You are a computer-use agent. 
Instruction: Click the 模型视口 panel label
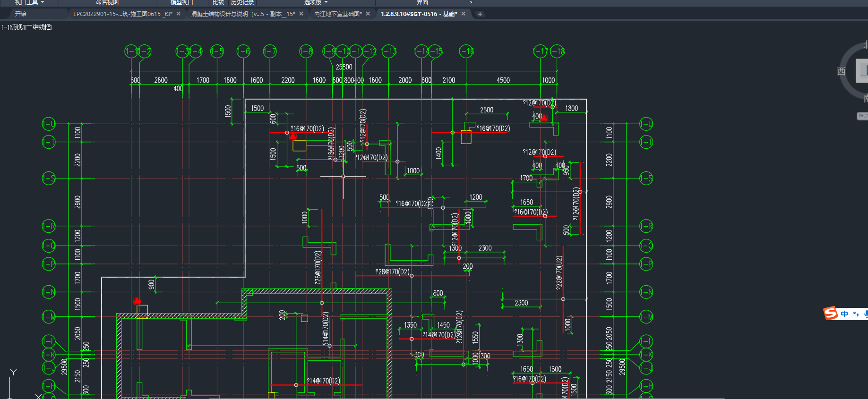182,2
